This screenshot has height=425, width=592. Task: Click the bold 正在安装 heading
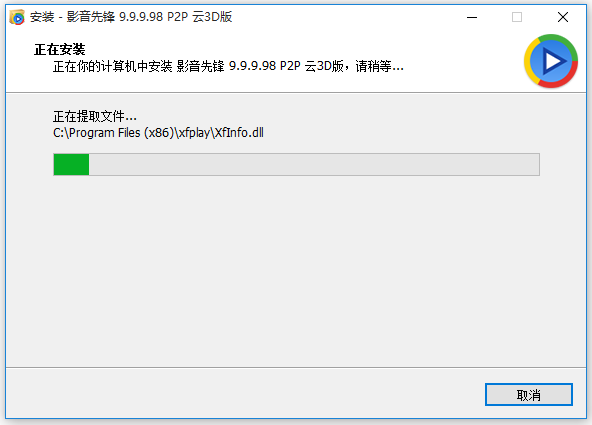tap(60, 49)
